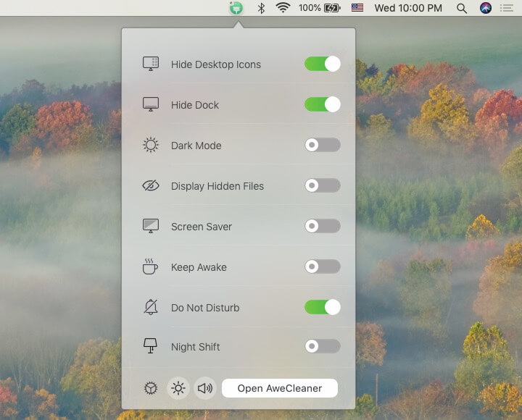Enable Night Shift toggle

(x=323, y=347)
